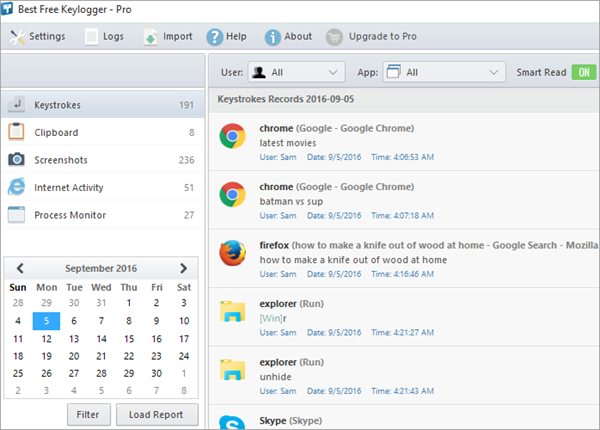
Task: Select September 17 in calendar
Action: (184, 339)
